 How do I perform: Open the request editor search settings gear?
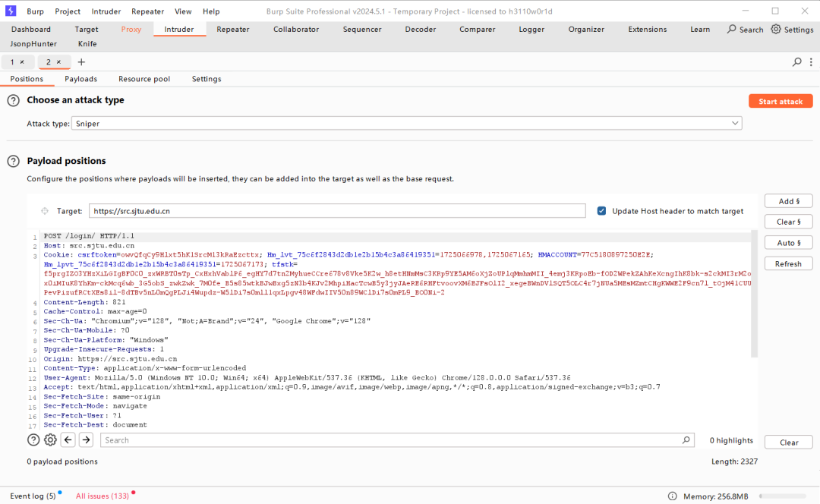[x=50, y=440]
